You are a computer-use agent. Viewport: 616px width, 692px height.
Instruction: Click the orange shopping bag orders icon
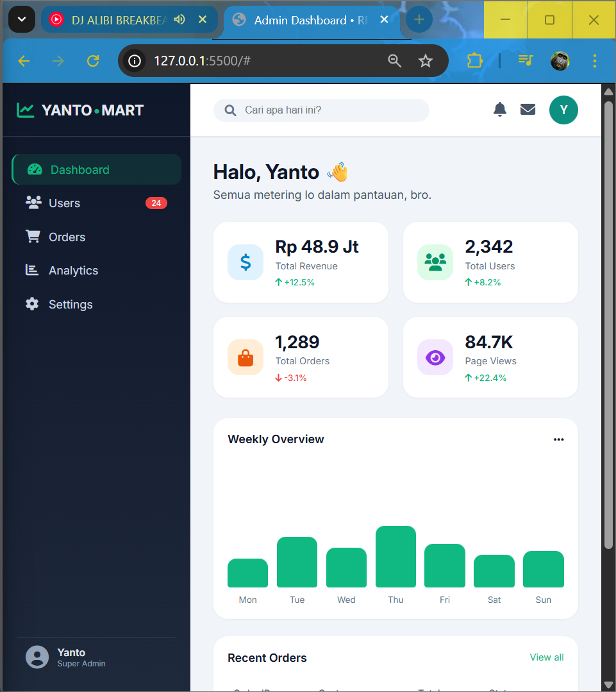pos(246,357)
